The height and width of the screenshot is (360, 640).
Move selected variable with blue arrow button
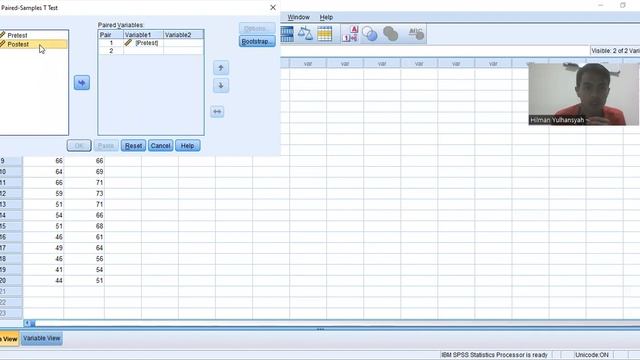tap(82, 83)
